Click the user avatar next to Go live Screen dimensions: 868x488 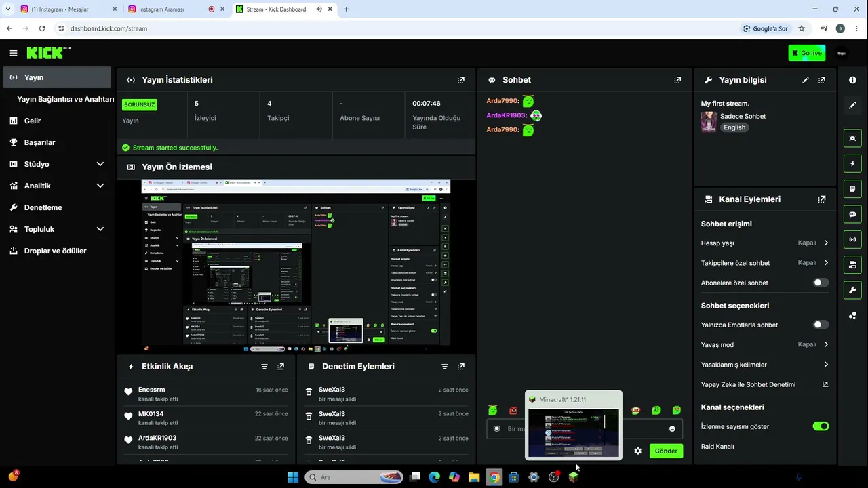(842, 53)
